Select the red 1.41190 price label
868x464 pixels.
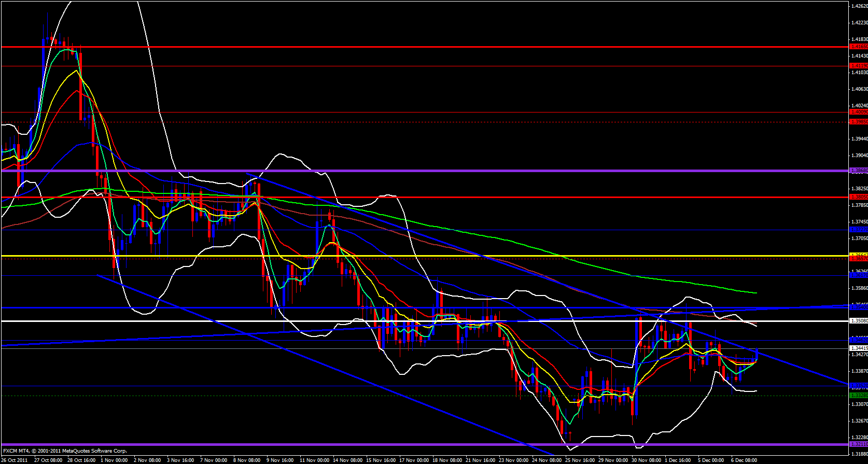[x=859, y=66]
